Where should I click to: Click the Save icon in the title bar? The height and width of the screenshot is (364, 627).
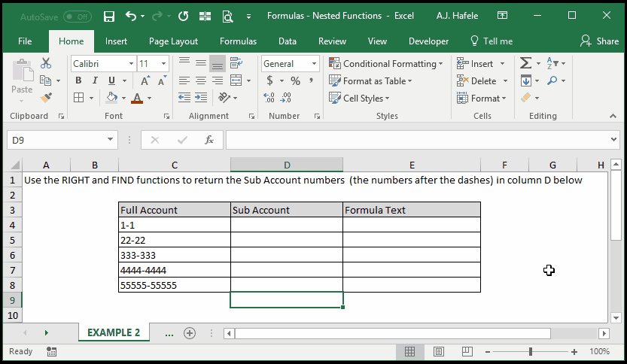(x=108, y=17)
